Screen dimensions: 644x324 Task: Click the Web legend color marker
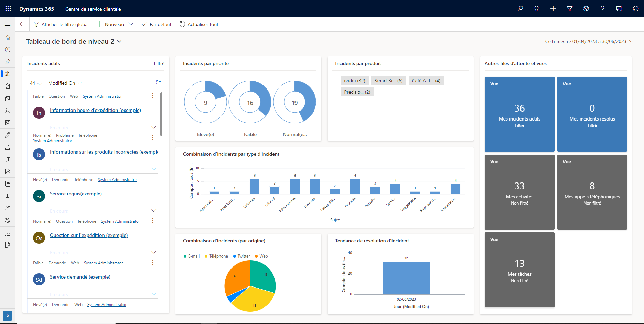pyautogui.click(x=256, y=256)
